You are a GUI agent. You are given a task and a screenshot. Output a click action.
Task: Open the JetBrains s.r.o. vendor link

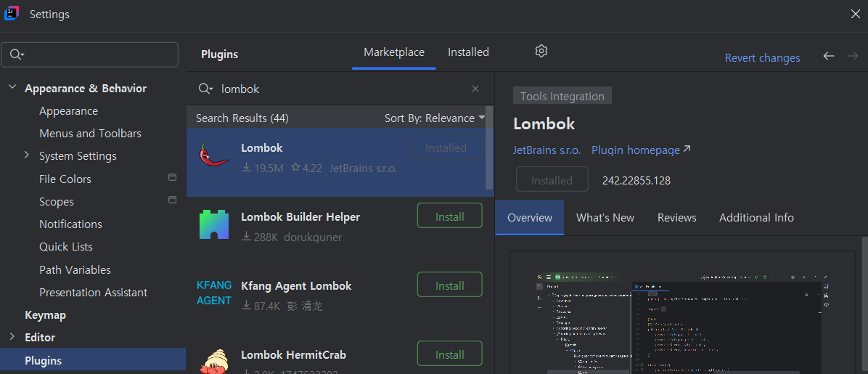(x=547, y=150)
